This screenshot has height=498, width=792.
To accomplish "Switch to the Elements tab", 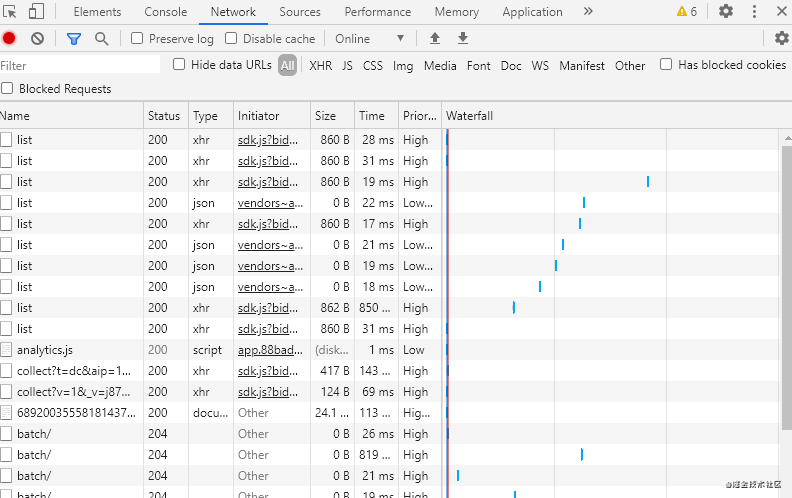I will (97, 12).
